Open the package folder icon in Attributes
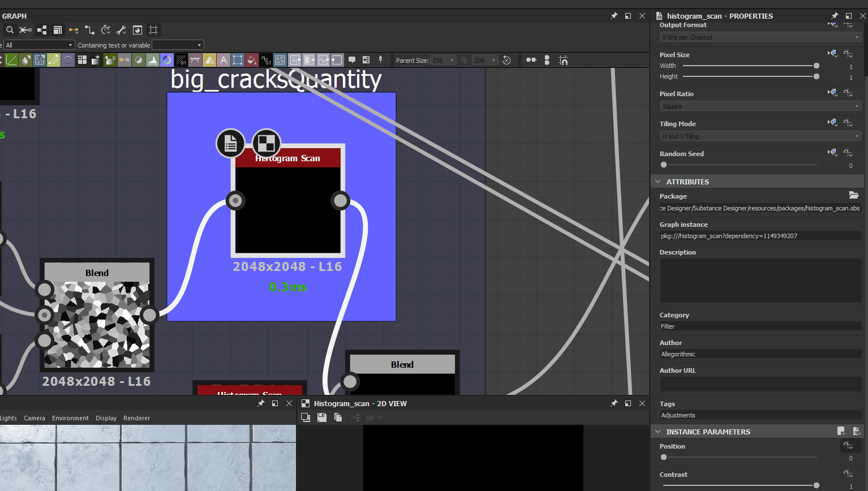 tap(854, 195)
